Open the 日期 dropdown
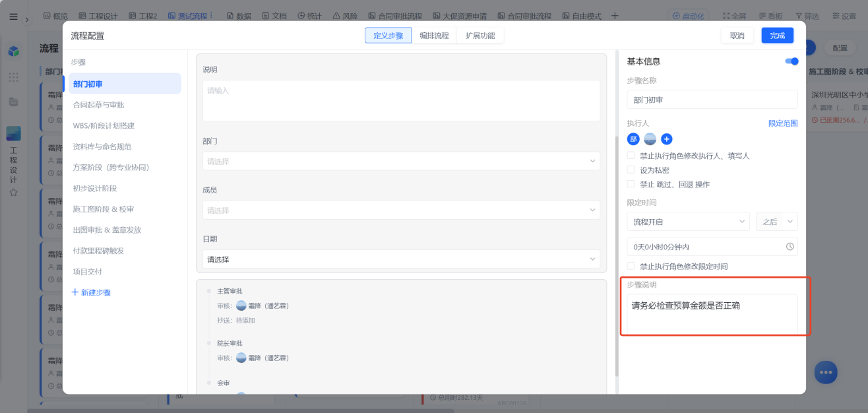Screen dimensions: 868x413 [x=401, y=259]
